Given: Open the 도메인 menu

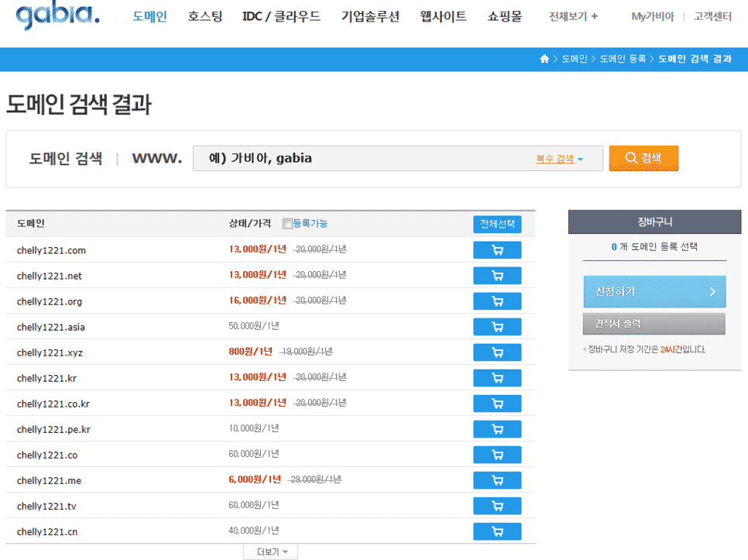Looking at the screenshot, I should click(x=149, y=16).
